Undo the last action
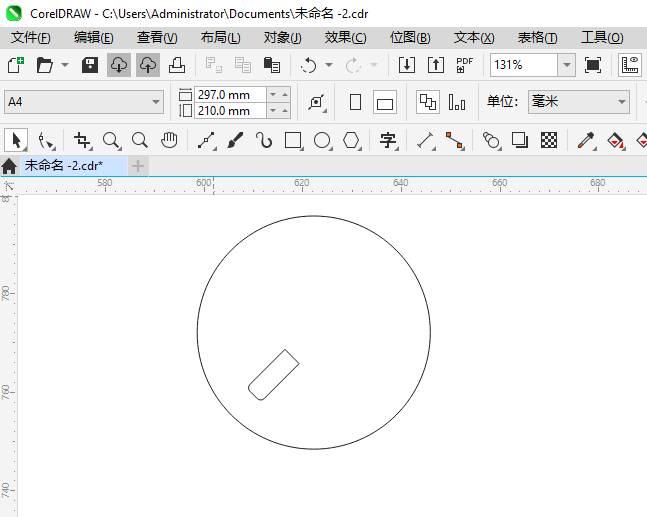Screen dimensions: 647x517 point(308,65)
